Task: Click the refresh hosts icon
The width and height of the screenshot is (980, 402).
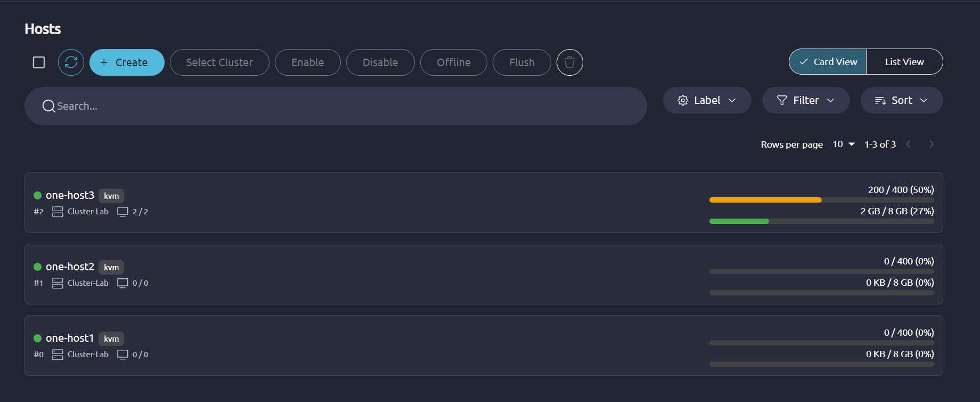Action: tap(71, 62)
